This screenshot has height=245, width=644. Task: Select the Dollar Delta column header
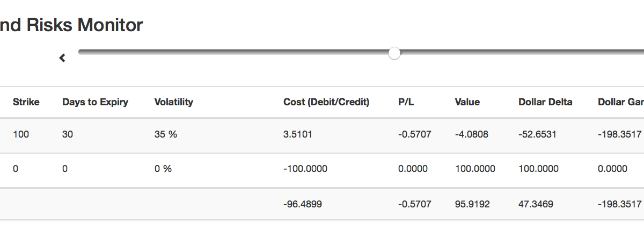545,102
